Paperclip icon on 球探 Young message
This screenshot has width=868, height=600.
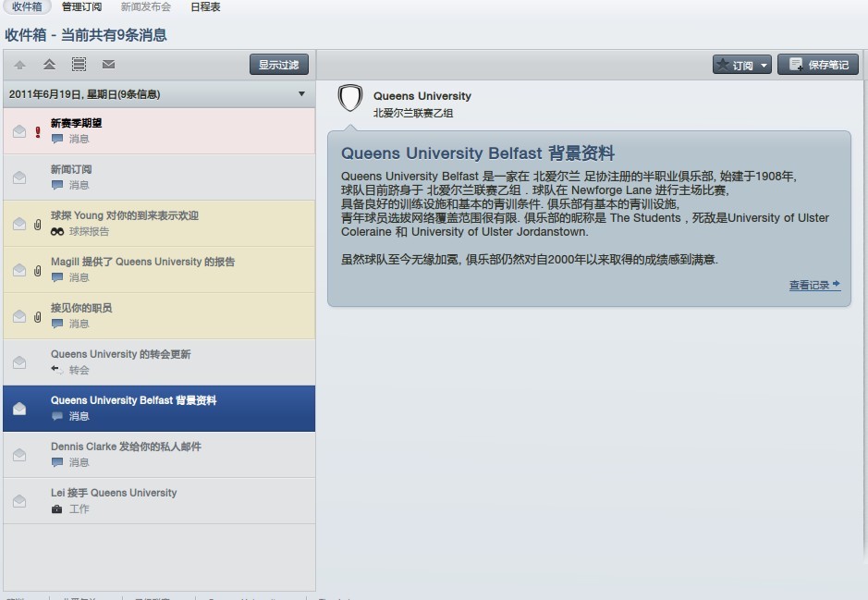pyautogui.click(x=38, y=224)
